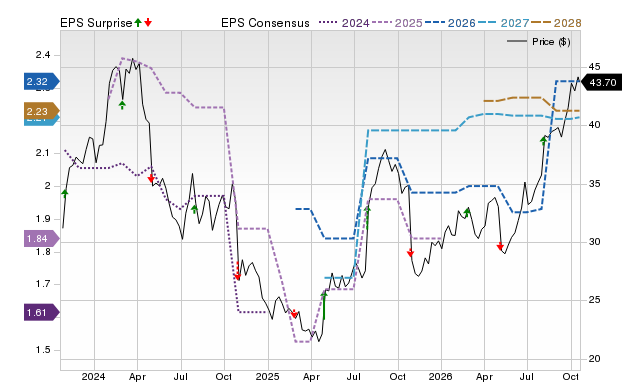This screenshot has width=640, height=382.
Task: Select the 2026 dark blue legend entry
Action: 450,23
